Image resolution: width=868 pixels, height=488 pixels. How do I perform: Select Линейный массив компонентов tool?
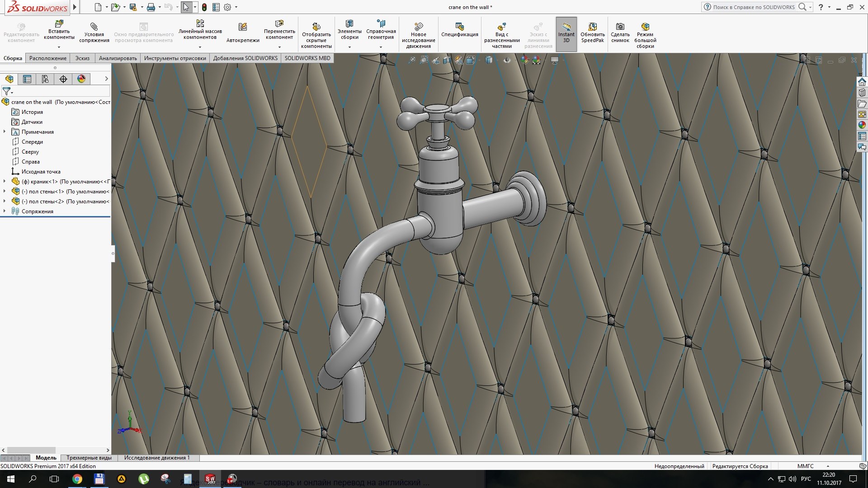[200, 30]
